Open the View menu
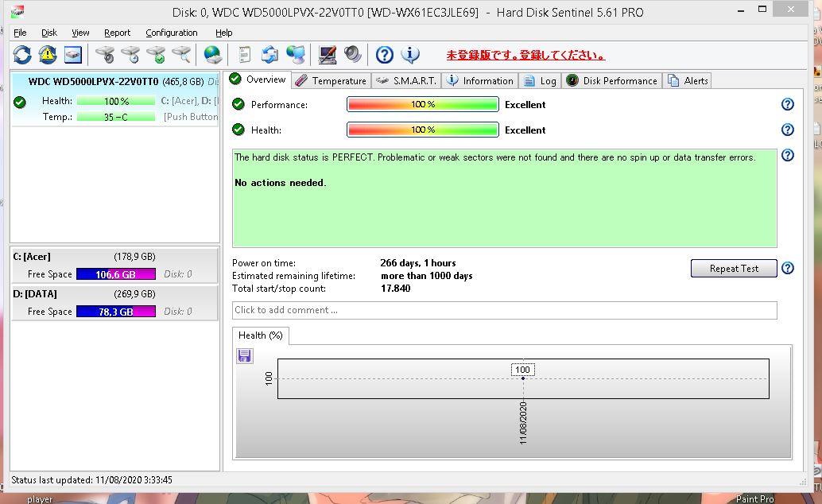Screen dimensions: 822x504 click(x=80, y=33)
